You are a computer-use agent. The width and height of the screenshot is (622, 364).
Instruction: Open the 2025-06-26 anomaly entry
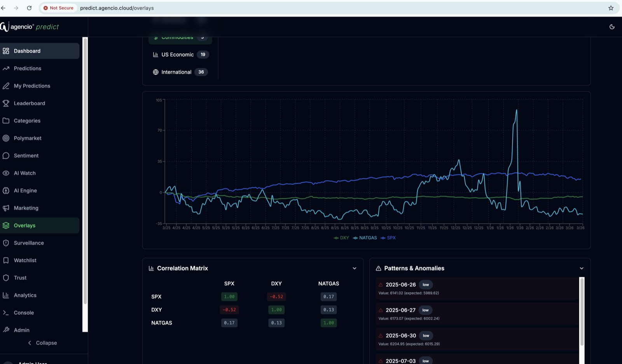pyautogui.click(x=477, y=288)
